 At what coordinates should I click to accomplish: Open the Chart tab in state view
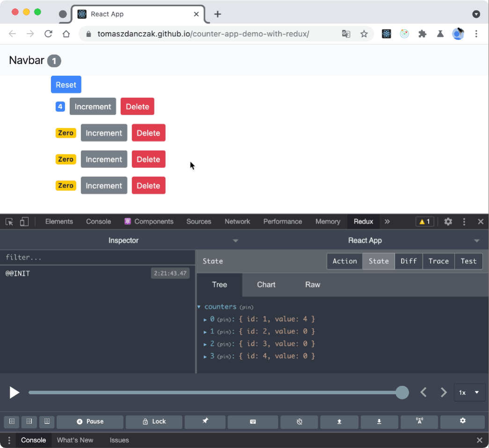pyautogui.click(x=266, y=284)
